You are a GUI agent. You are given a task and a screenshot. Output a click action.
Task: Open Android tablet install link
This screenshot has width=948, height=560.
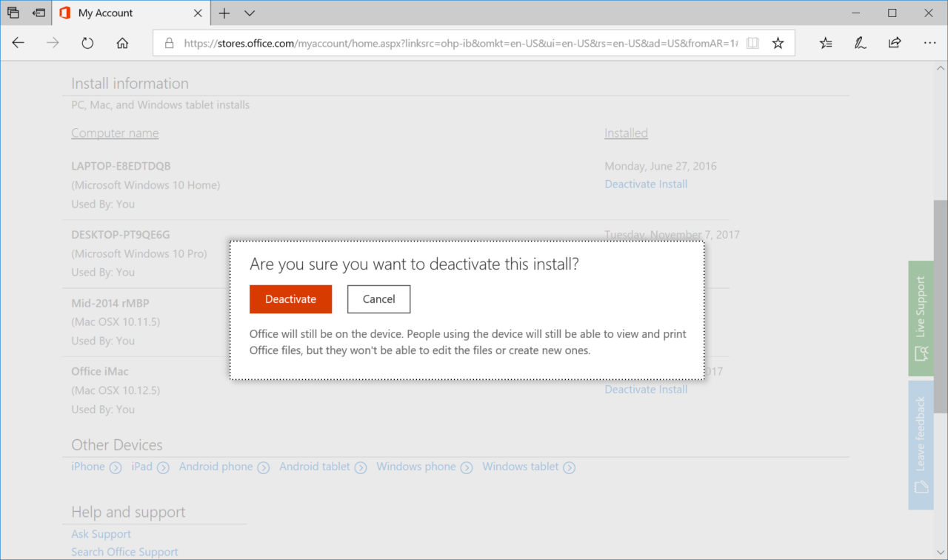point(323,467)
